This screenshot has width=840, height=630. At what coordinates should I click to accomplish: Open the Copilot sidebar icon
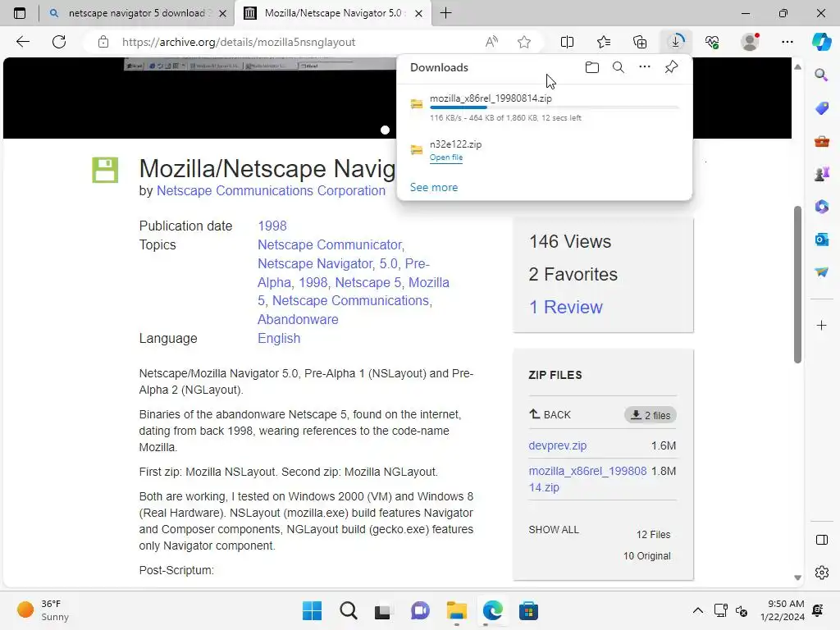[821, 42]
